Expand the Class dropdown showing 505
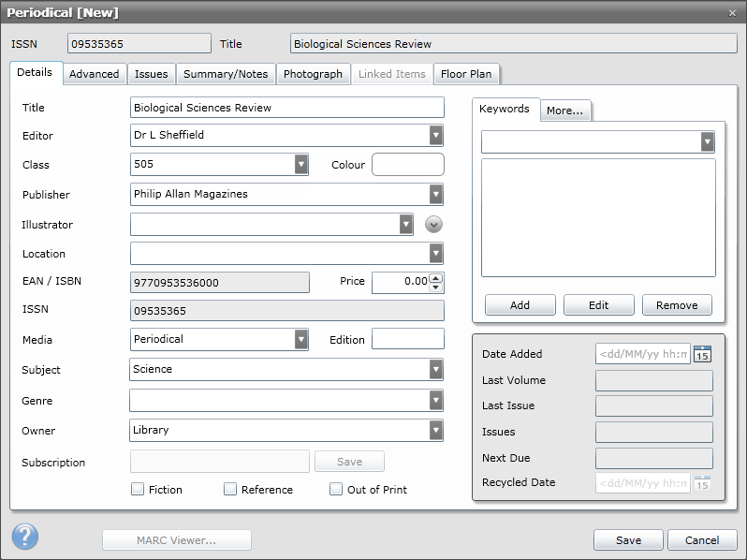Viewport: 747px width, 560px height. [x=300, y=165]
